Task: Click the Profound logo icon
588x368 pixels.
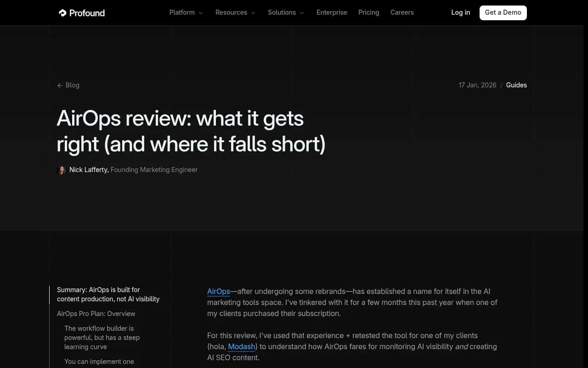Action: point(62,13)
